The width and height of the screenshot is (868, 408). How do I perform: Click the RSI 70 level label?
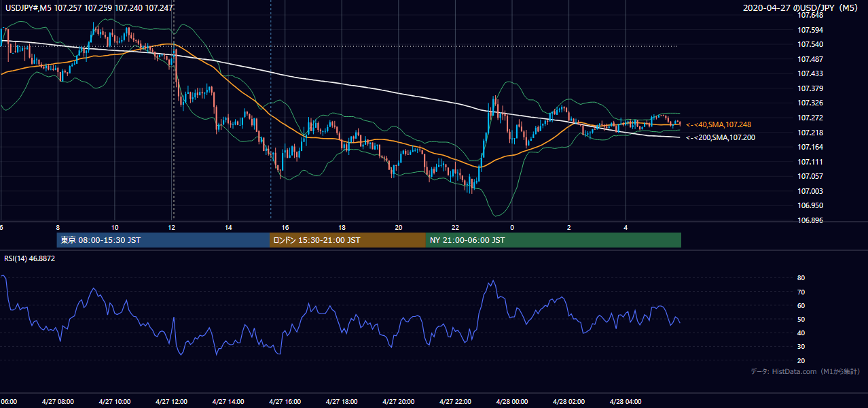[801, 292]
